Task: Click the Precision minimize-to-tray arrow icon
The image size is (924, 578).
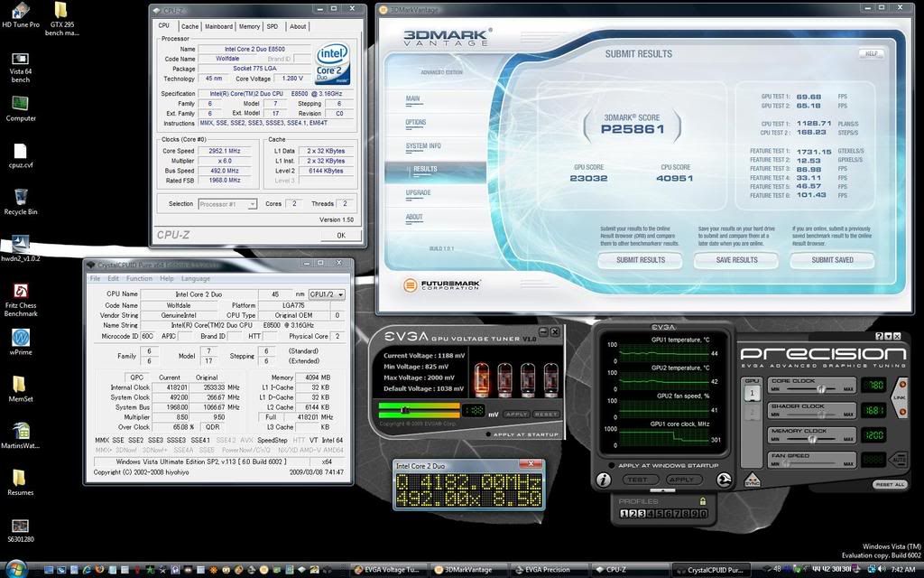Action: pyautogui.click(x=888, y=336)
